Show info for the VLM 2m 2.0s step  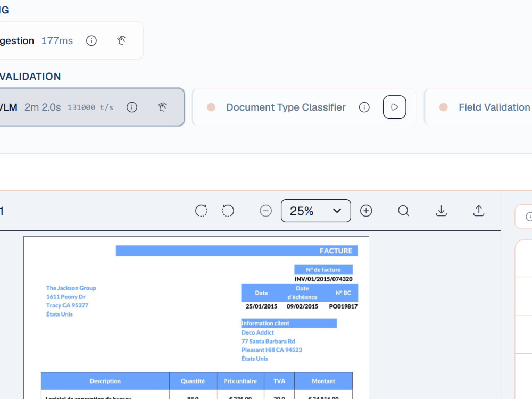pyautogui.click(x=132, y=107)
